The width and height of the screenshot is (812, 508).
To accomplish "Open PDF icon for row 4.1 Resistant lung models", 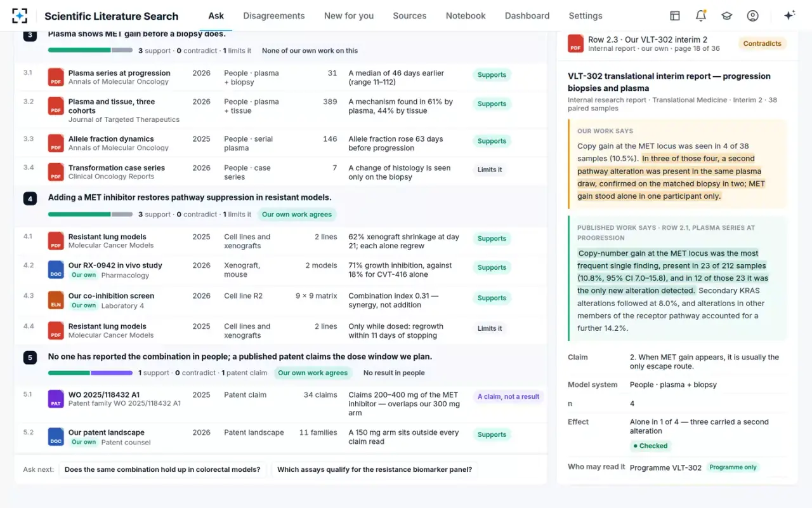I will [x=56, y=241].
